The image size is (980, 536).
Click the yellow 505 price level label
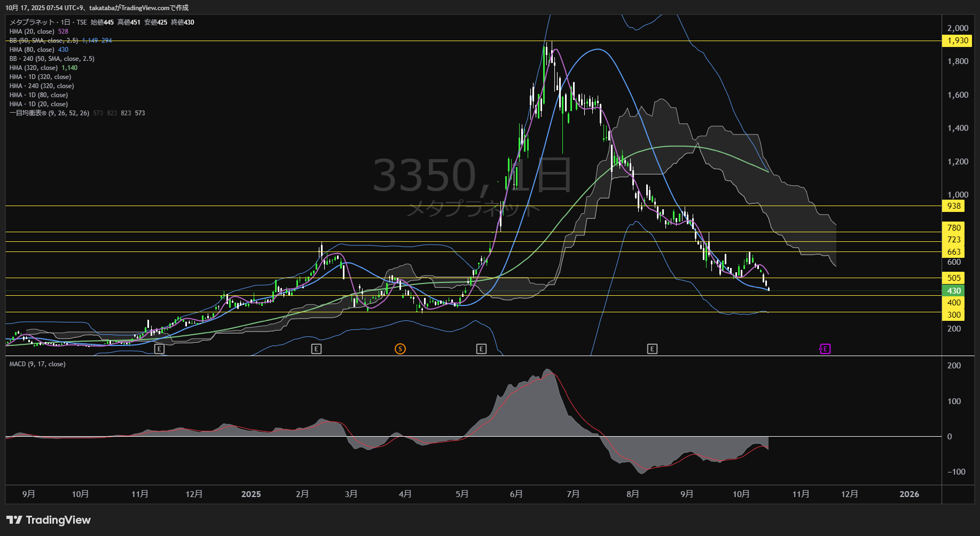click(954, 278)
